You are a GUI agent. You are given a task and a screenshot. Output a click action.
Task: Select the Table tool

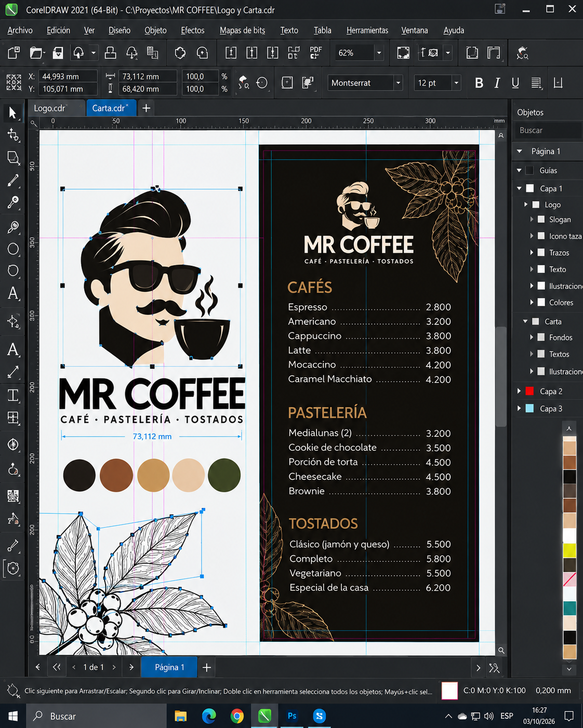click(13, 418)
